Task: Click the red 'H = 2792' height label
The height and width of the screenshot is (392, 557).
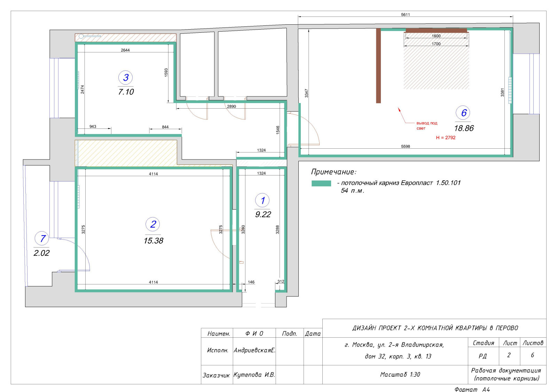Action: [x=446, y=138]
